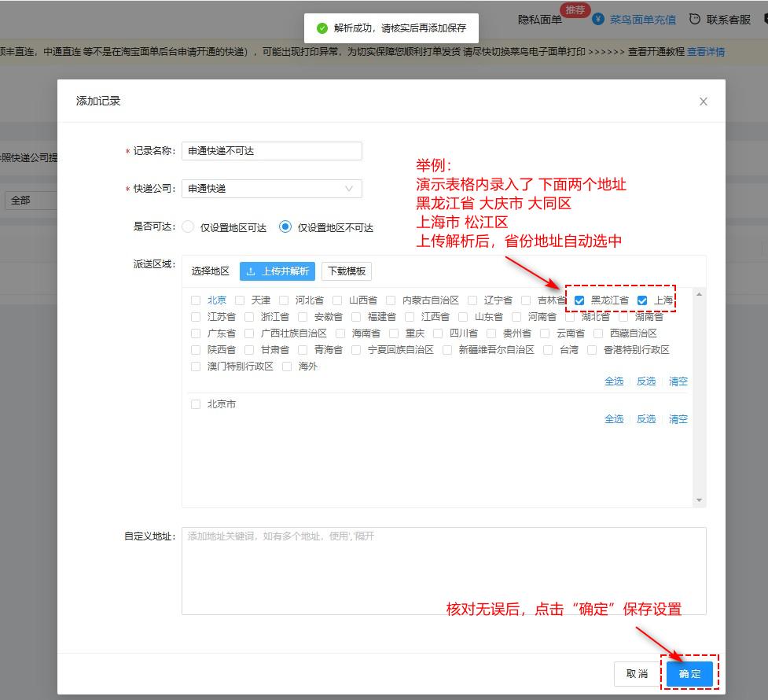768x700 pixels.
Task: Check the 海外 checkbox
Action: [287, 366]
